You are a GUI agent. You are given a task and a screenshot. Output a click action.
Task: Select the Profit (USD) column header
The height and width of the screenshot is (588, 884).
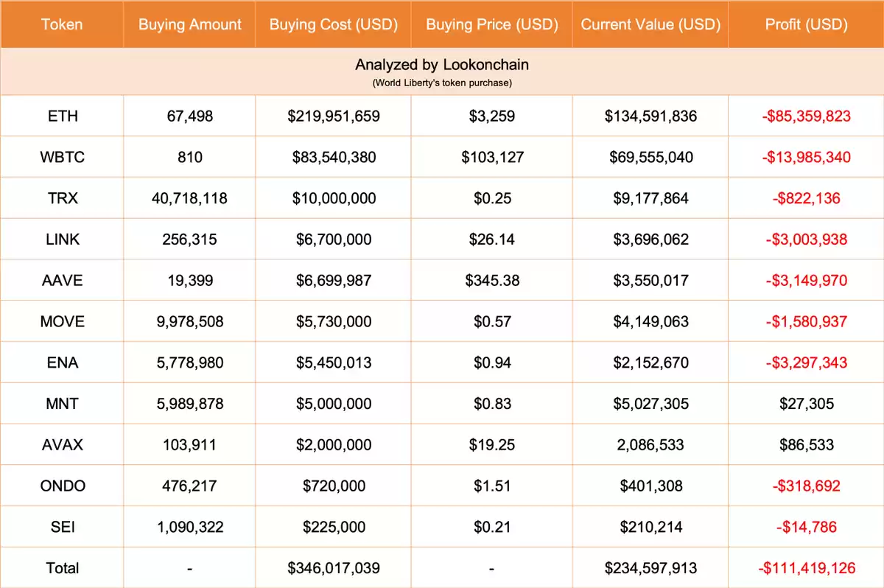(806, 24)
